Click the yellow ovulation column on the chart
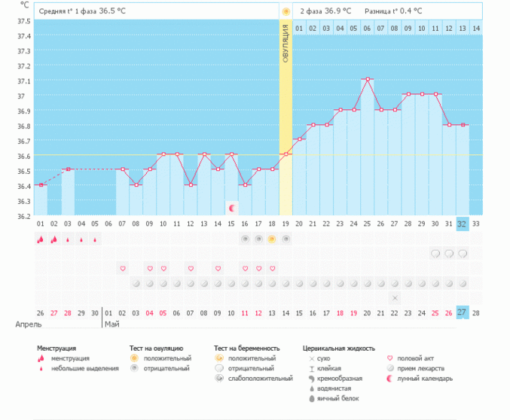 point(286,113)
